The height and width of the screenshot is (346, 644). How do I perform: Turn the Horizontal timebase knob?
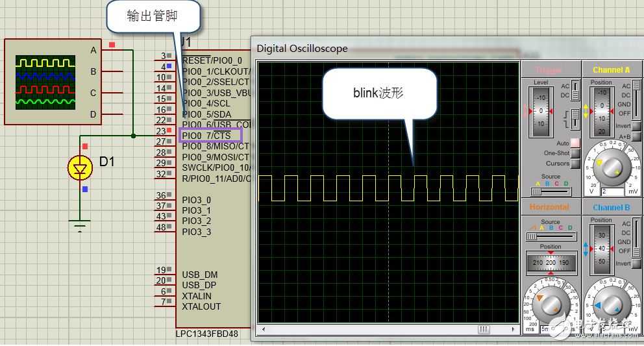(x=551, y=304)
